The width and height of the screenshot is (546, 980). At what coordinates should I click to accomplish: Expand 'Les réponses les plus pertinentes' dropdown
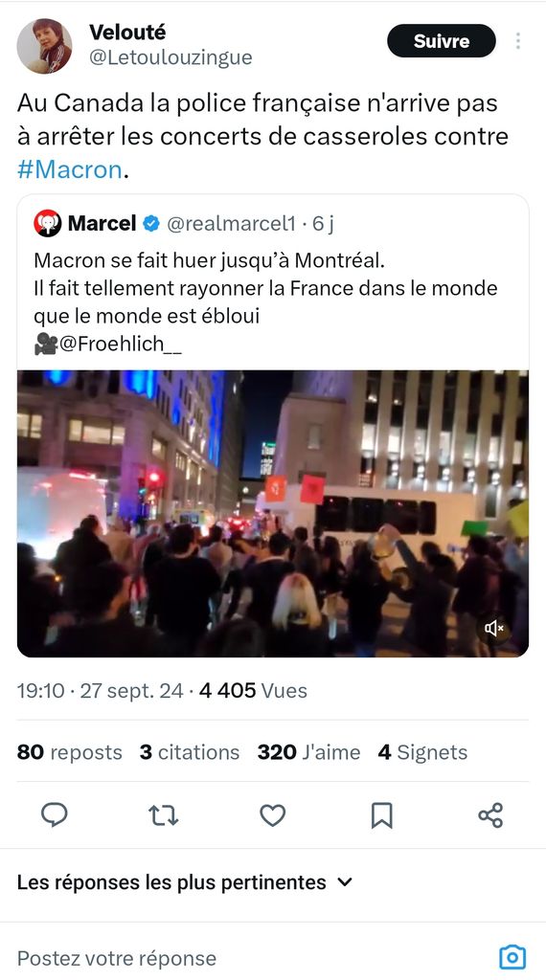coord(185,881)
